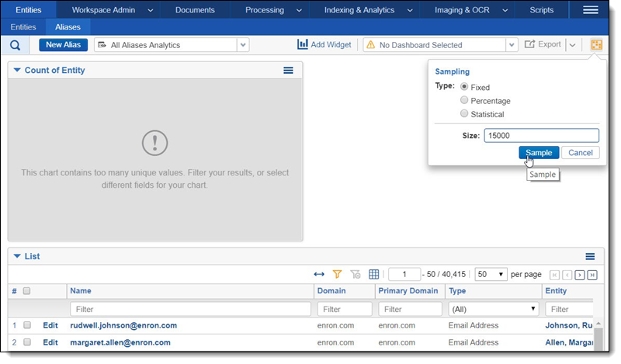Screen dimensions: 621x364
Task: Click the Sample button
Action: coord(539,153)
